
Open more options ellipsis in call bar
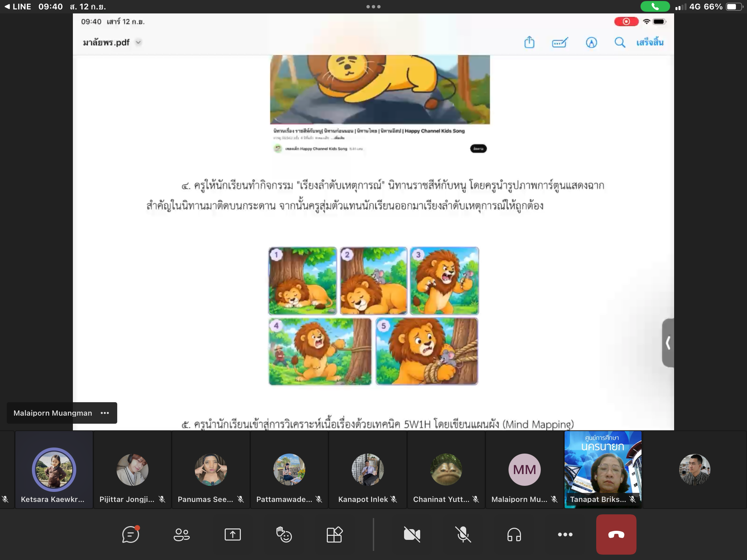click(565, 534)
